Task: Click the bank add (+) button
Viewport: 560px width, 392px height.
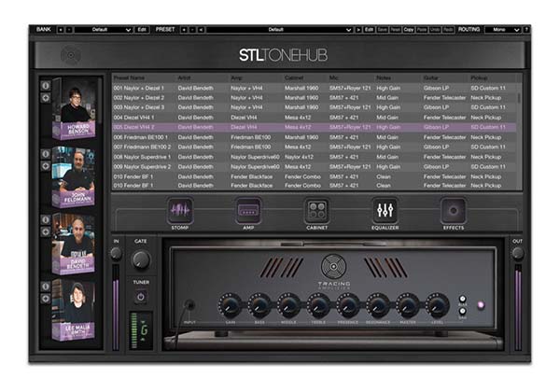Action: pyautogui.click(x=61, y=30)
